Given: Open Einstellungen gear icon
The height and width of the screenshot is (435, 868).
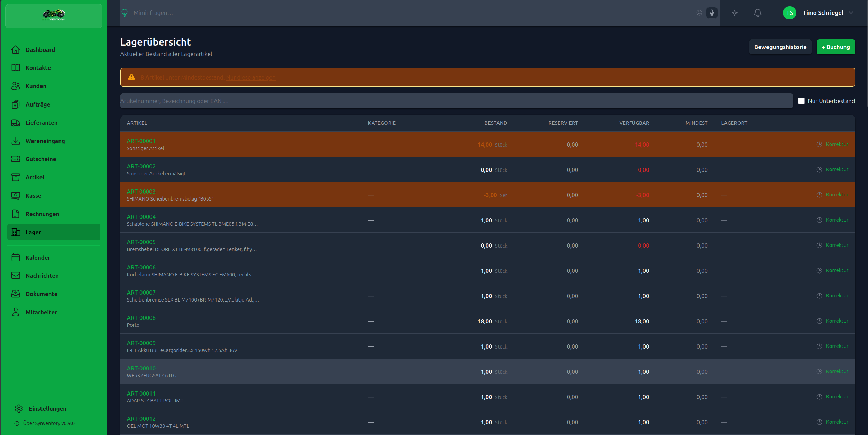Looking at the screenshot, I should (19, 408).
